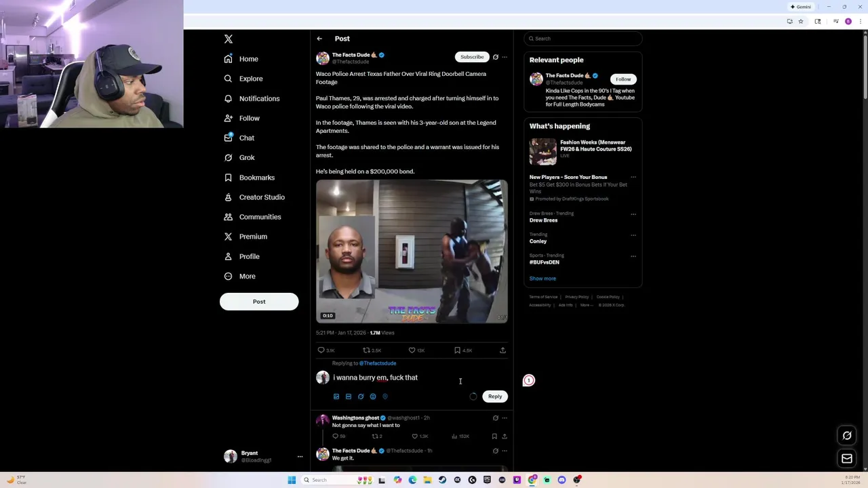868x488 pixels.
Task: Like the Washingtons ghost reply
Action: (415, 436)
